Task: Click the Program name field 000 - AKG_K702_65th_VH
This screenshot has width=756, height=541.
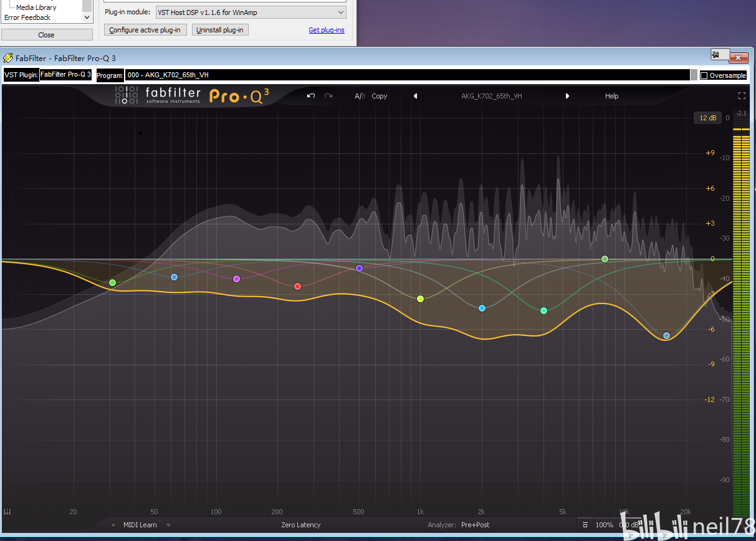Action: [x=408, y=75]
